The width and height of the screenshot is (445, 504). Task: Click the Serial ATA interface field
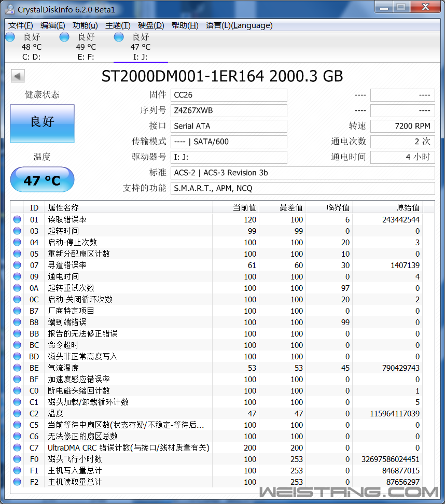point(229,126)
